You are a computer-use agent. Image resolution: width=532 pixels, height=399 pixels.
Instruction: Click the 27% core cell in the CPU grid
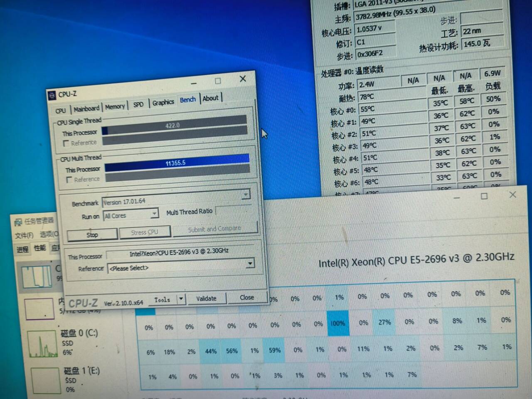(384, 322)
